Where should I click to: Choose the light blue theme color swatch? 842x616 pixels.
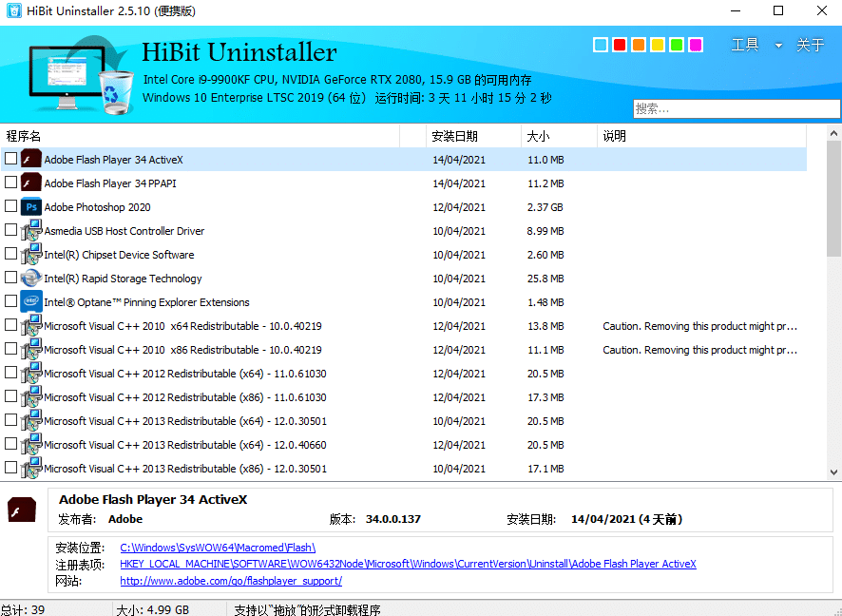(601, 45)
